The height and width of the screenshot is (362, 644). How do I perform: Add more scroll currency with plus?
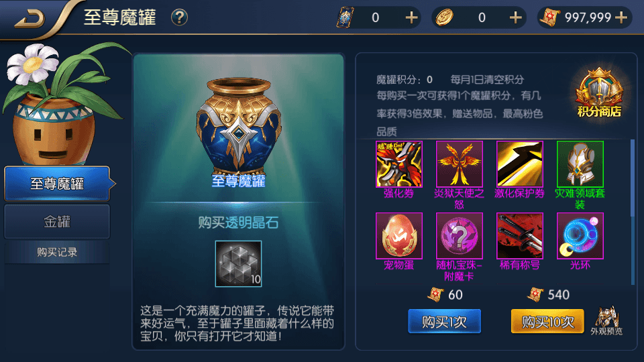621,17
